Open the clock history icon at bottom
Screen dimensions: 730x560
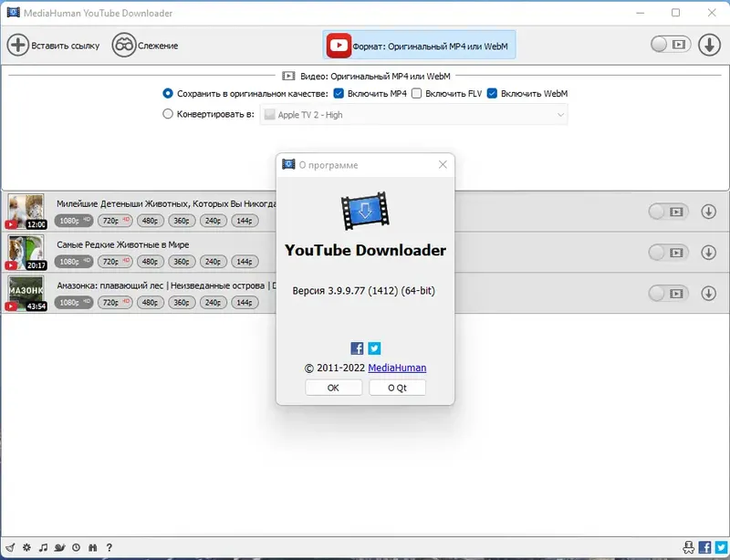coord(77,548)
